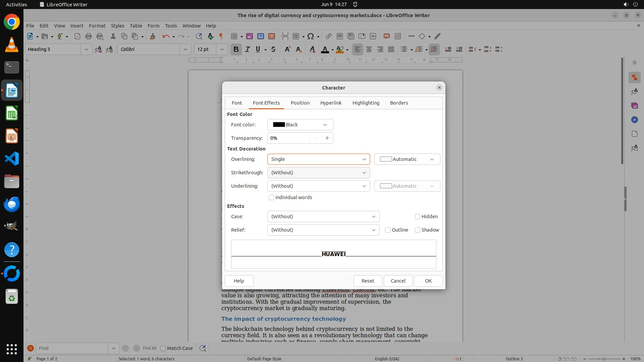644x362 pixels.
Task: Click the Toggle Formatting Marks pilcrow icon
Action: pos(221,36)
